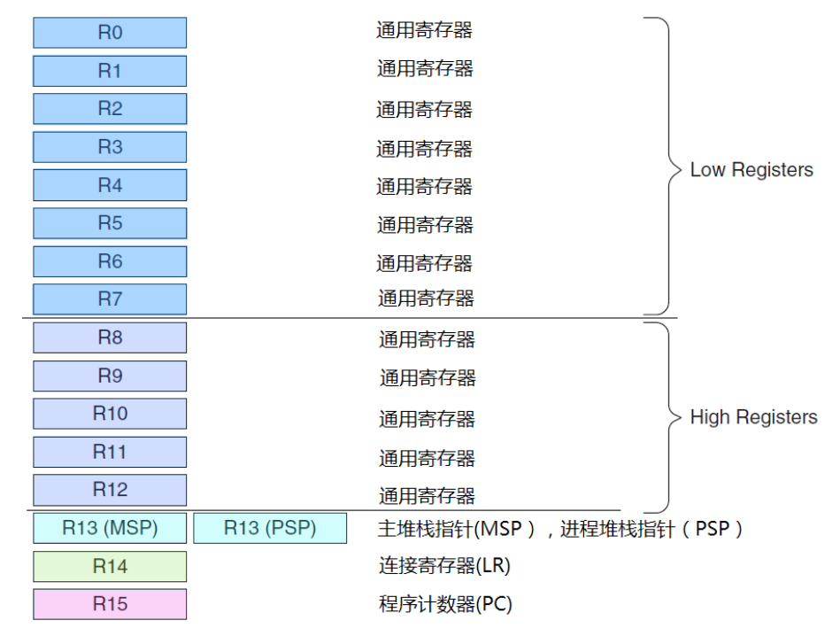Click the blue R3 register block

(x=110, y=147)
